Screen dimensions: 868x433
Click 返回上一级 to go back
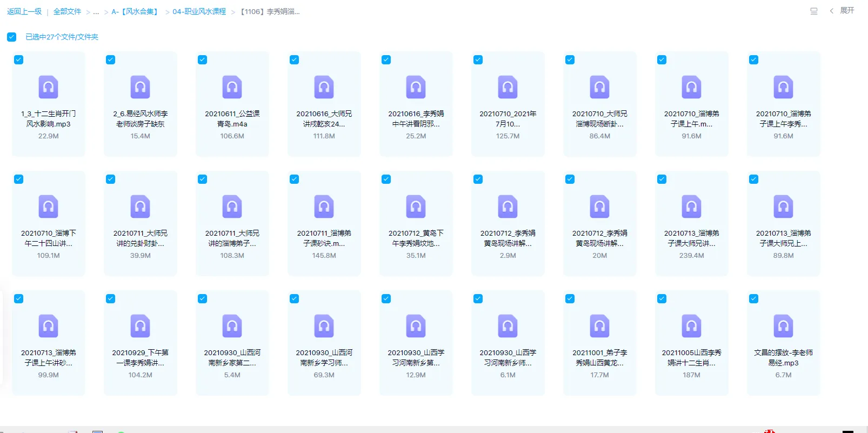tap(24, 12)
